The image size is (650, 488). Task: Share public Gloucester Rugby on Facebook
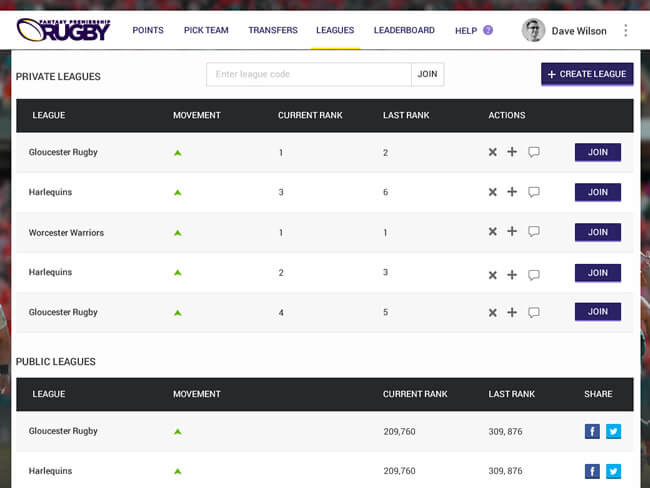pos(592,431)
